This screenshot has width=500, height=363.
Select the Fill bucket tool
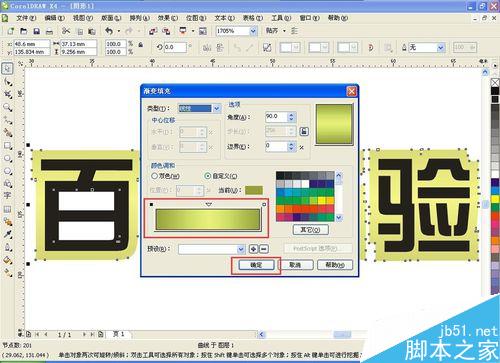pos(7,260)
